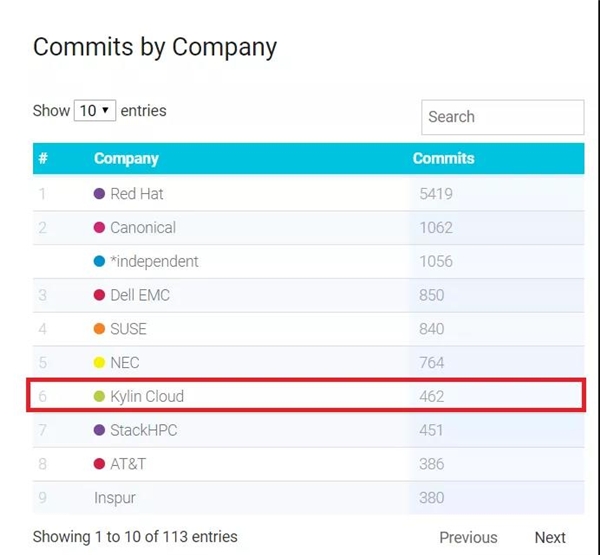Select the Red Hat company name
The width and height of the screenshot is (600, 555).
tap(137, 194)
